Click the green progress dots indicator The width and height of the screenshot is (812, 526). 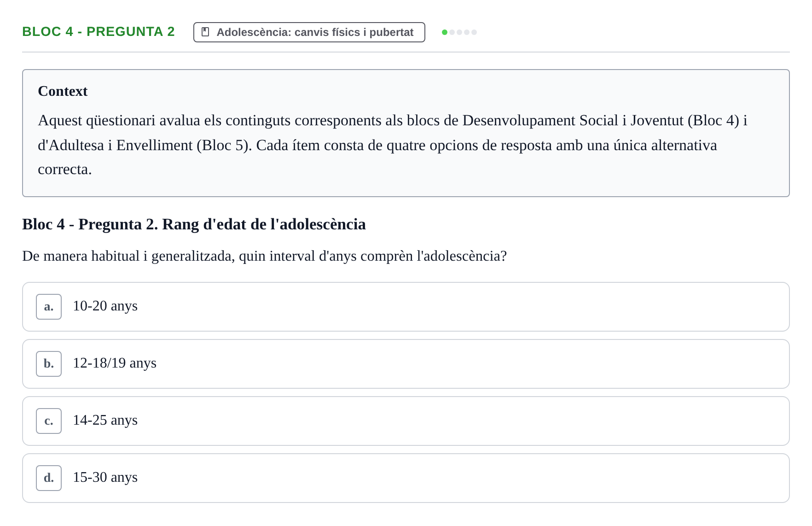pos(459,32)
